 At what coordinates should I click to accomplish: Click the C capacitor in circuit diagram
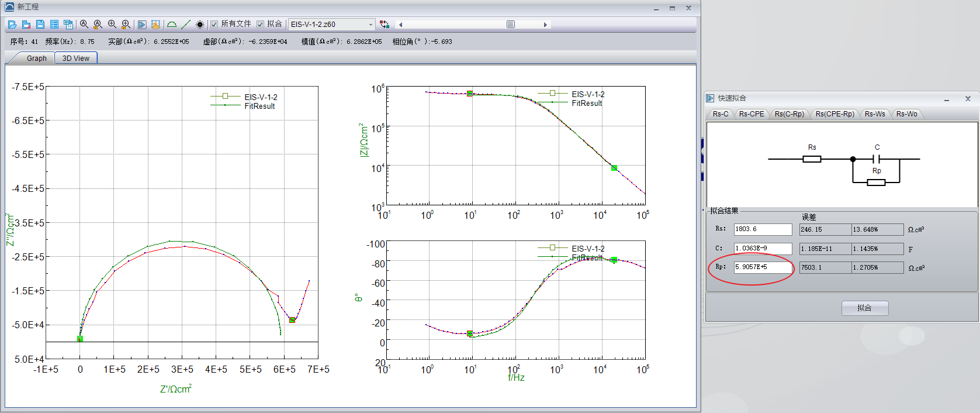[x=877, y=159]
